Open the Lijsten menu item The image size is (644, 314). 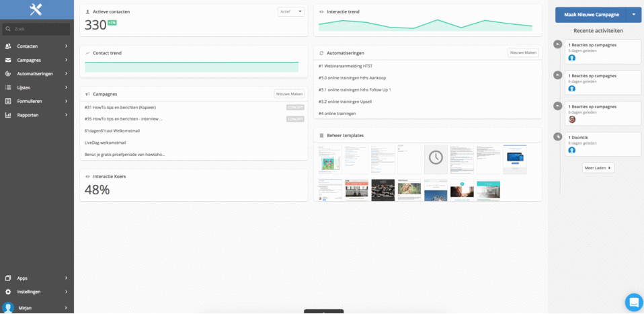pos(24,87)
